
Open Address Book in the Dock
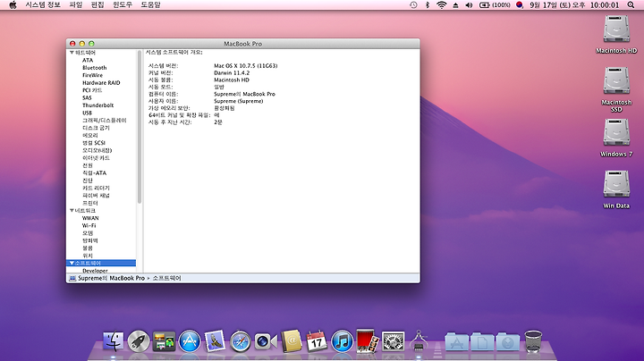(x=292, y=341)
